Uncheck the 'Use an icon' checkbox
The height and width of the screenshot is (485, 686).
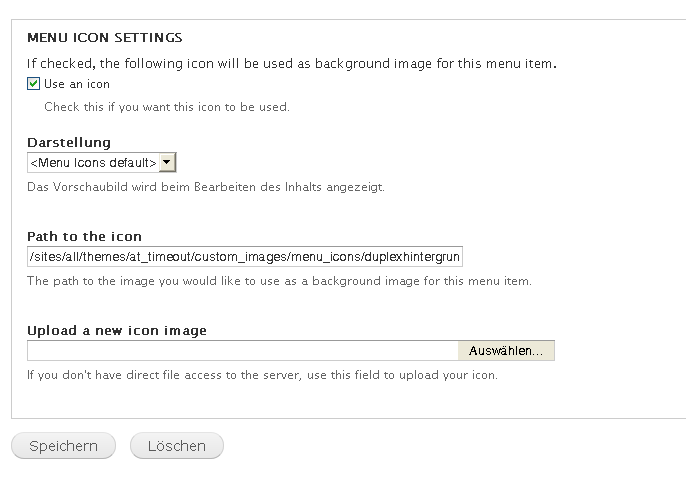click(34, 84)
